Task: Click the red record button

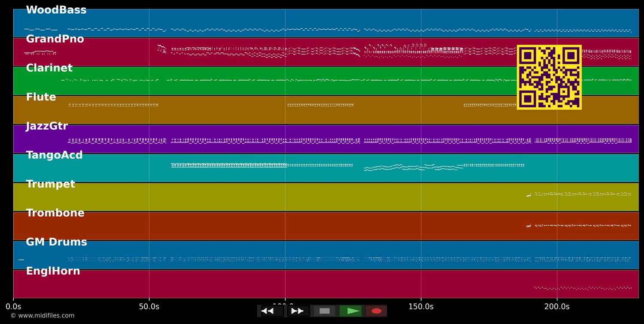Action: tap(377, 311)
